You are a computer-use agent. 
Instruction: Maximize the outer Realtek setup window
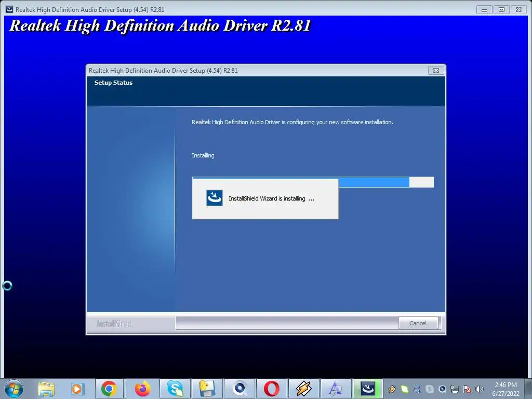coord(501,9)
